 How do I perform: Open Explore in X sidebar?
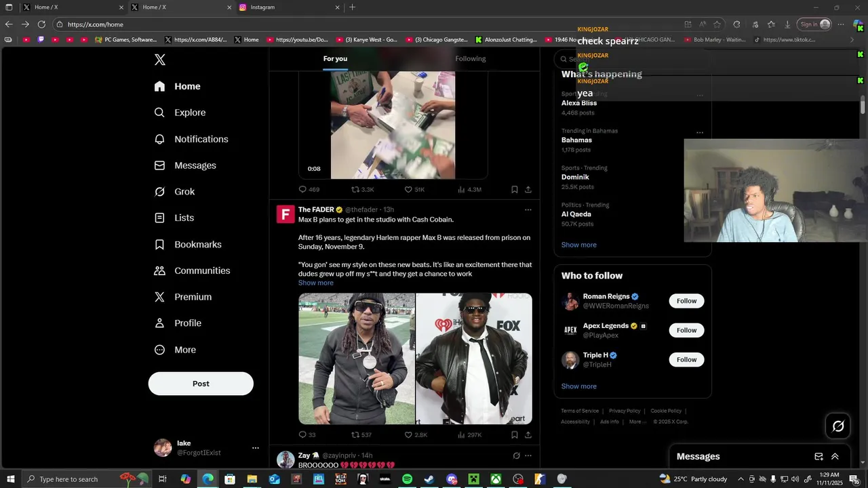pyautogui.click(x=180, y=113)
